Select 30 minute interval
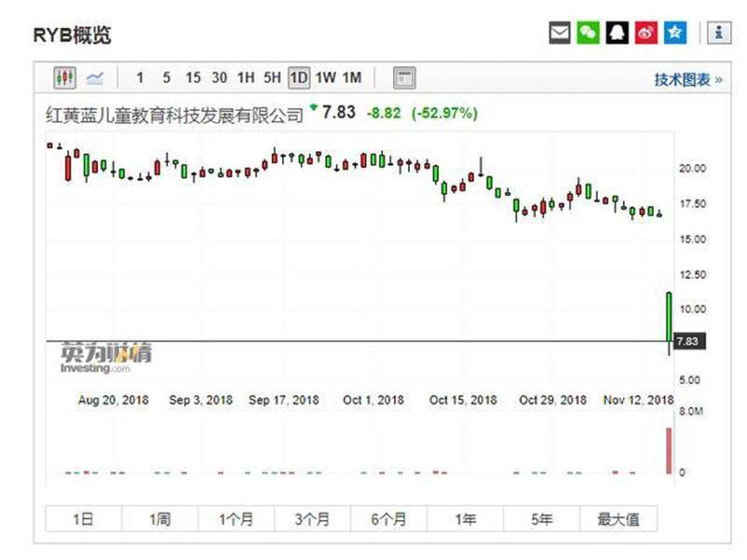Screen dimensions: 747x560 pyautogui.click(x=219, y=77)
